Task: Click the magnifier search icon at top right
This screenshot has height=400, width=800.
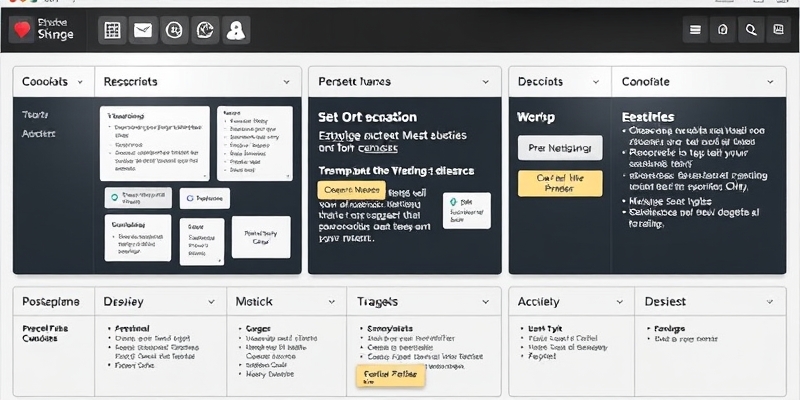Action: coord(751,30)
